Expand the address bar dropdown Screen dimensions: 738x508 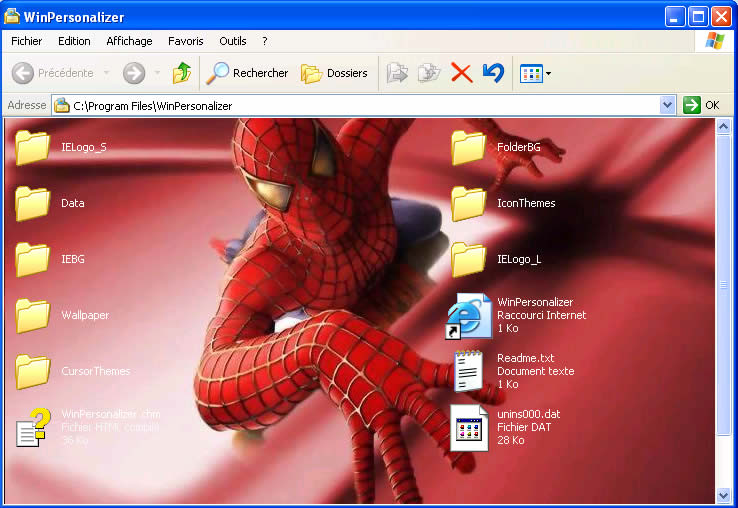click(x=667, y=105)
